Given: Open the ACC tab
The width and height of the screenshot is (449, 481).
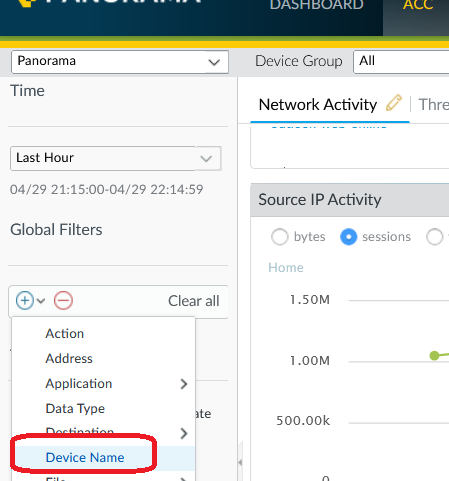Looking at the screenshot, I should click(x=418, y=5).
